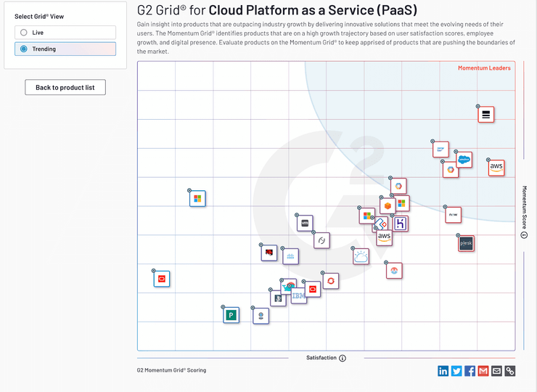Open the Momentum Score axis info icon
This screenshot has height=392, width=537.
(524, 235)
